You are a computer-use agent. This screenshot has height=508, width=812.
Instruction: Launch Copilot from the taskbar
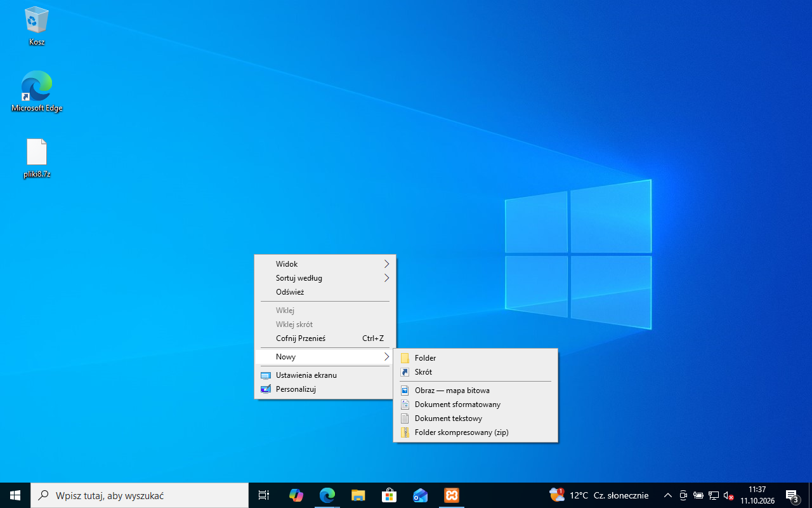(296, 495)
